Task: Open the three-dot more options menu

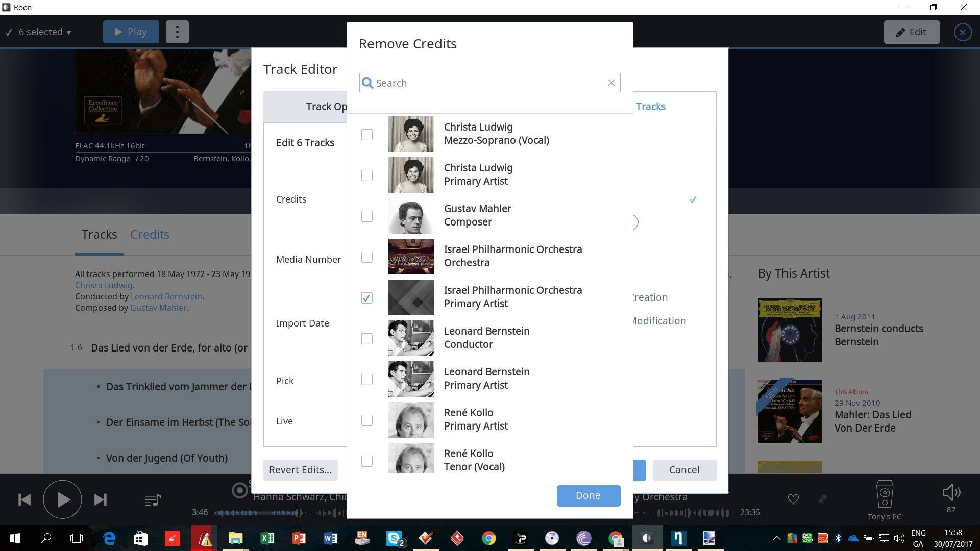Action: point(177,32)
